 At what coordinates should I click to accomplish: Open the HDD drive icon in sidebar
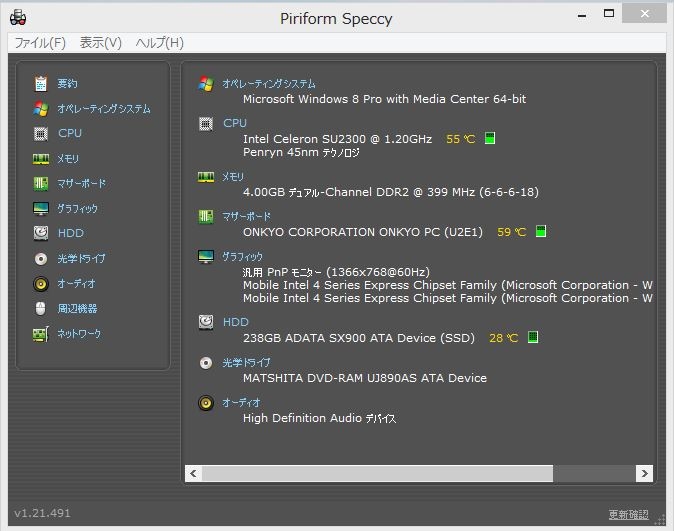pos(40,234)
